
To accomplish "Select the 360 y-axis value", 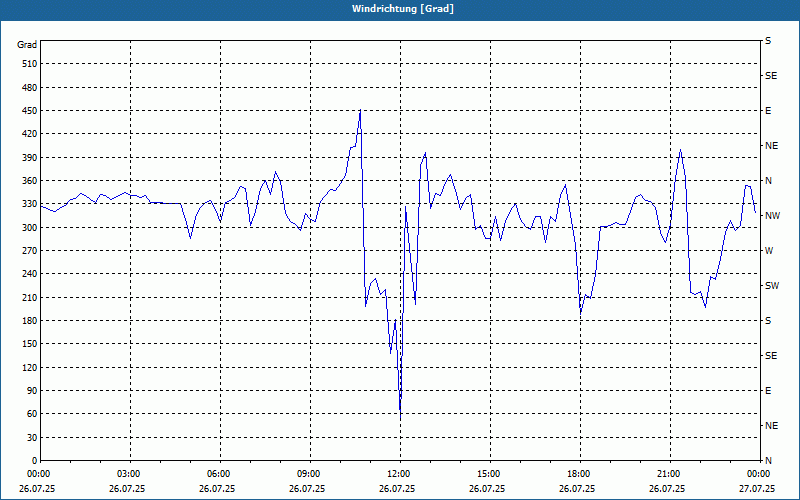I will click(30, 181).
